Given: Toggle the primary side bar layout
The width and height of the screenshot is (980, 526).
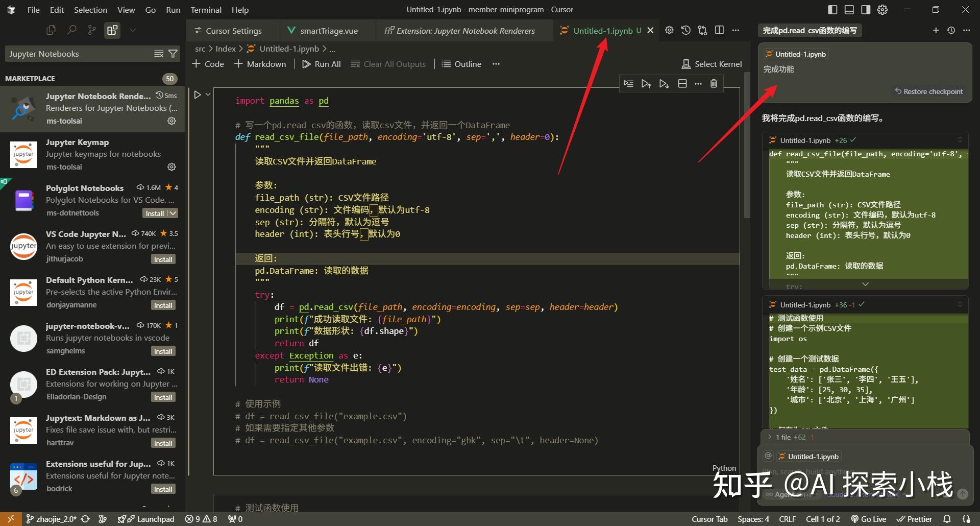Looking at the screenshot, I should click(832, 10).
